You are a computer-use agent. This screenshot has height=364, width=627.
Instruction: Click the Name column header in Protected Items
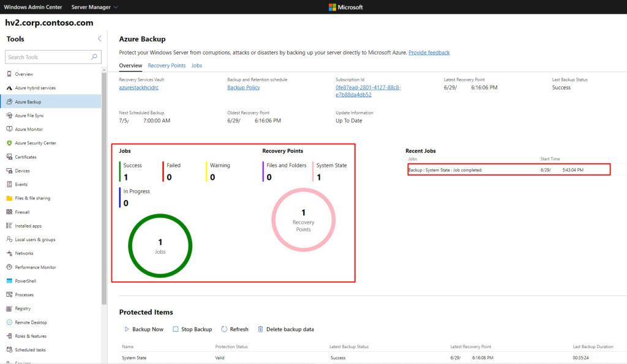point(127,346)
